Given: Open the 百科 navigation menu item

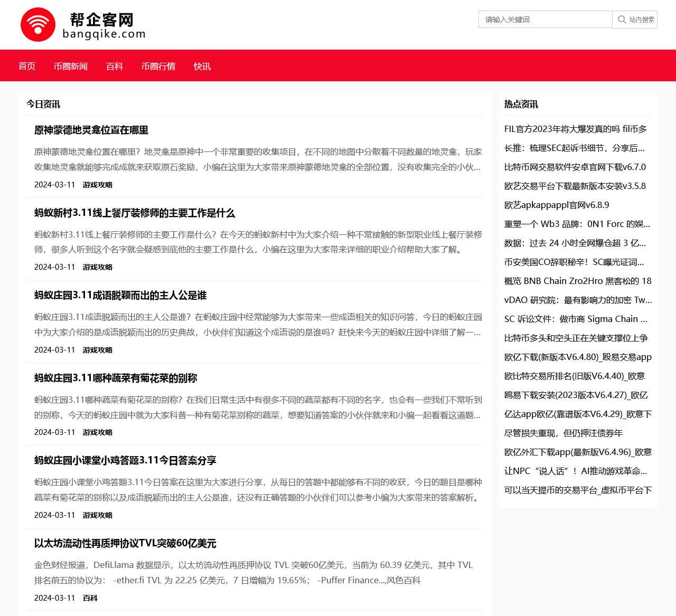Looking at the screenshot, I should (114, 65).
